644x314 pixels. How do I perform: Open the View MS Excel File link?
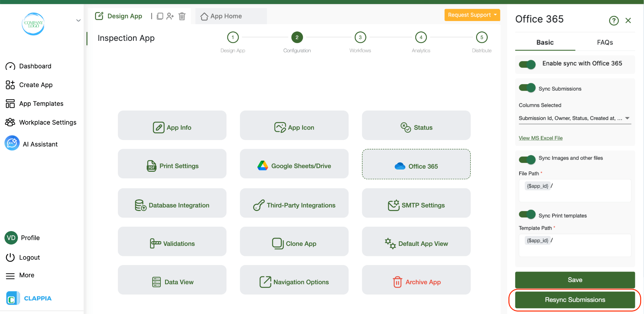(541, 138)
